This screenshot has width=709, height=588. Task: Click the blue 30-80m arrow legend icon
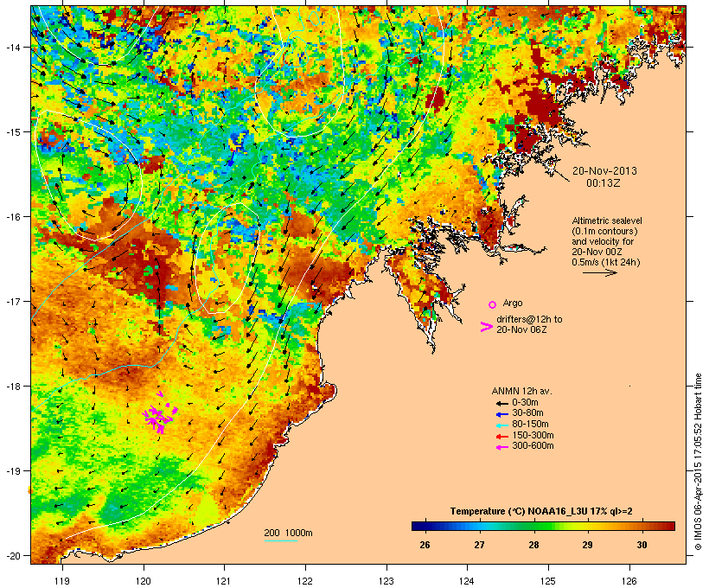502,414
